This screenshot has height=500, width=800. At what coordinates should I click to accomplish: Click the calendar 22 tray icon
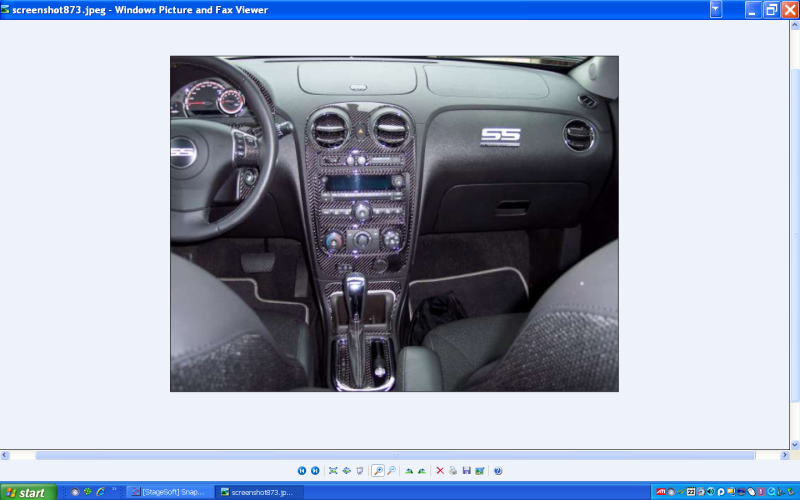tap(691, 492)
